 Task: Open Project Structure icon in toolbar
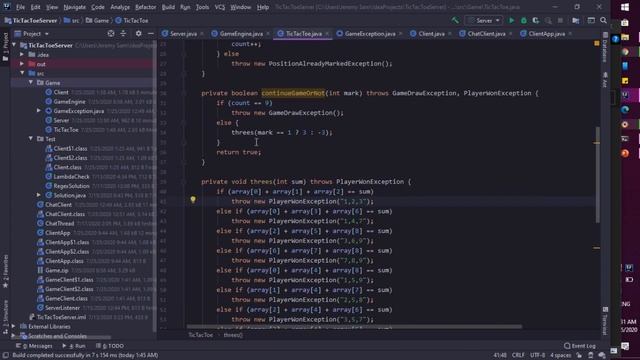[x=576, y=20]
